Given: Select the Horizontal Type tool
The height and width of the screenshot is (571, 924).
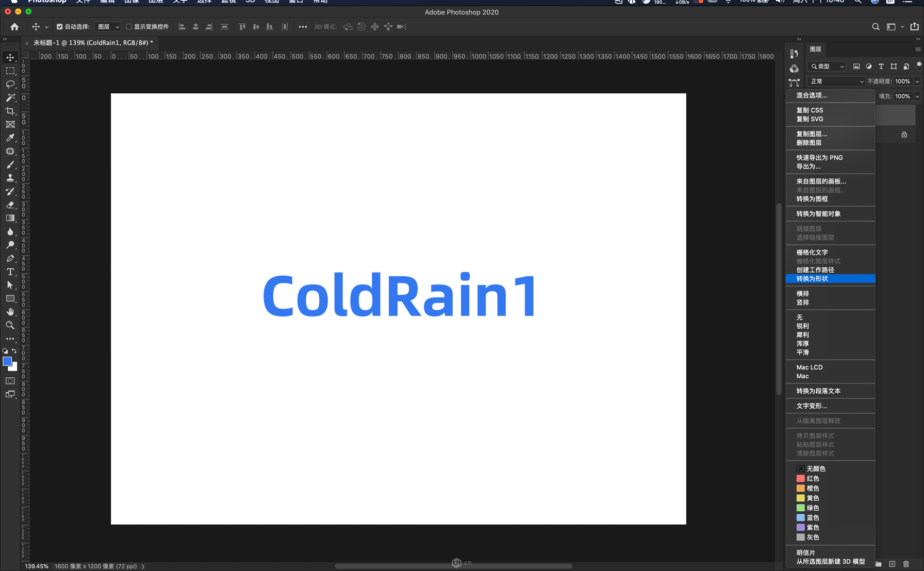Looking at the screenshot, I should (10, 272).
